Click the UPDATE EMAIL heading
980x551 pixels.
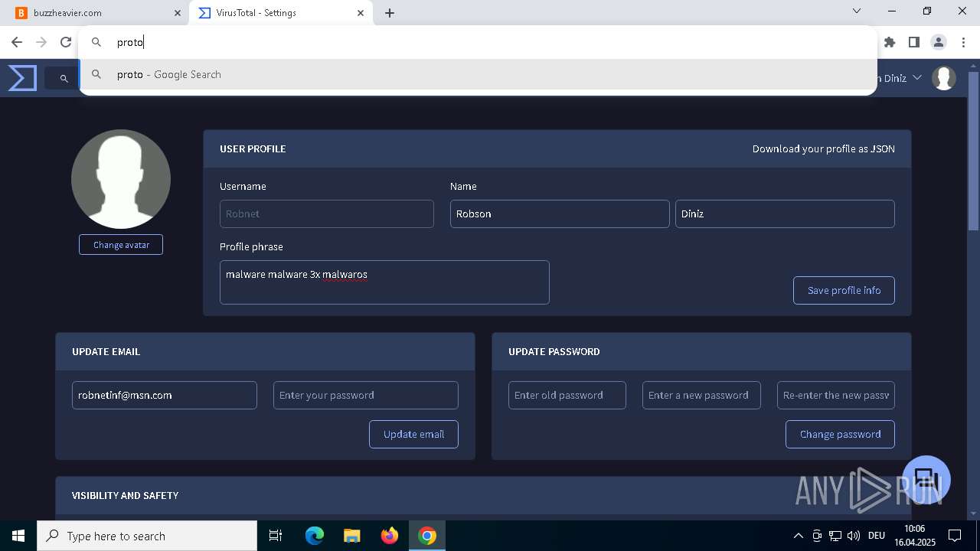click(106, 351)
